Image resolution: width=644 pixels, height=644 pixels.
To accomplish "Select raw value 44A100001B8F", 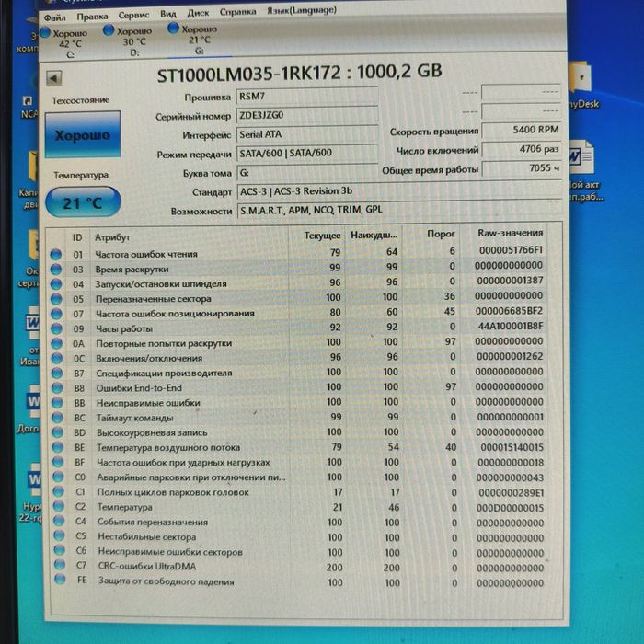I will (511, 326).
